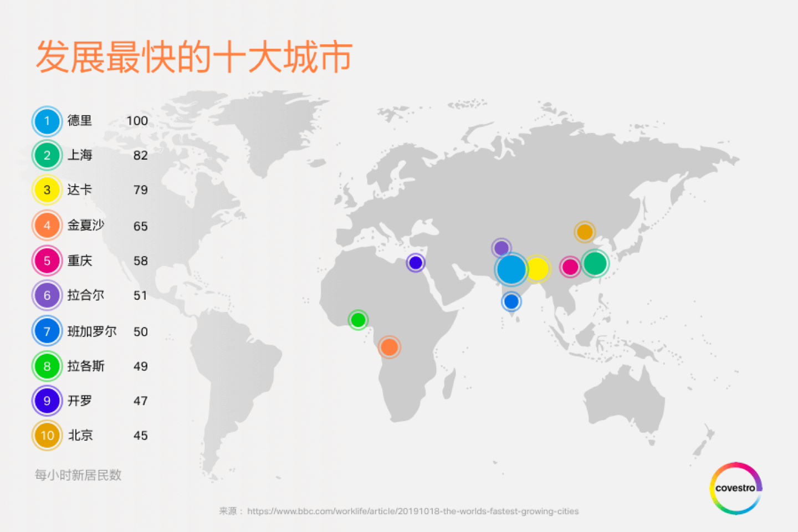Click the indigo Cairo map marker
Image resolution: width=798 pixels, height=532 pixels.
[416, 263]
